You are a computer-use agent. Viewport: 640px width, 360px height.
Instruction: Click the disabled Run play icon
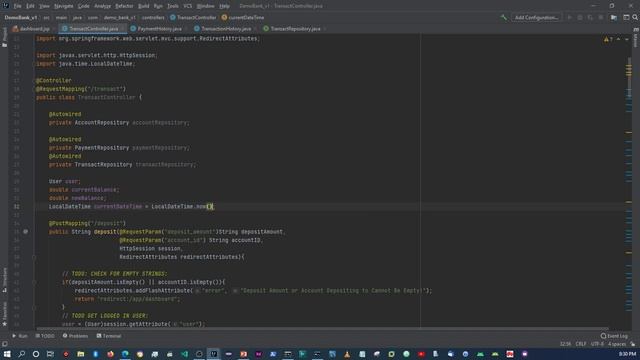pos(569,18)
